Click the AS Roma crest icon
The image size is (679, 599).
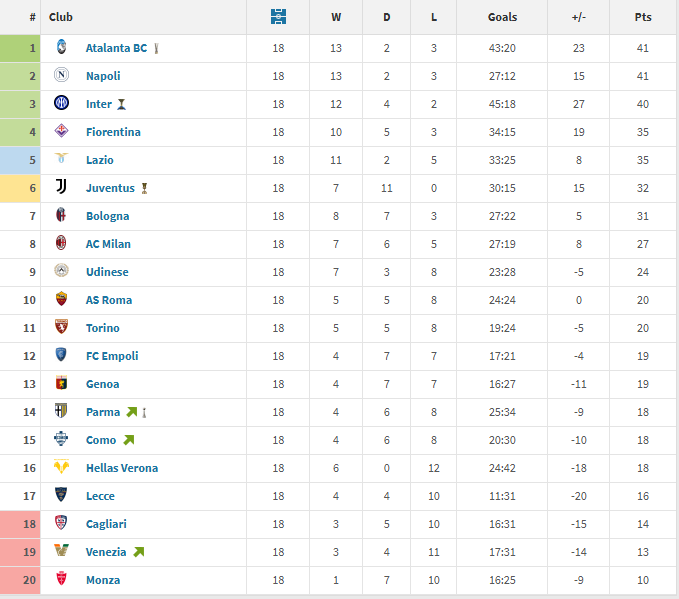click(61, 299)
